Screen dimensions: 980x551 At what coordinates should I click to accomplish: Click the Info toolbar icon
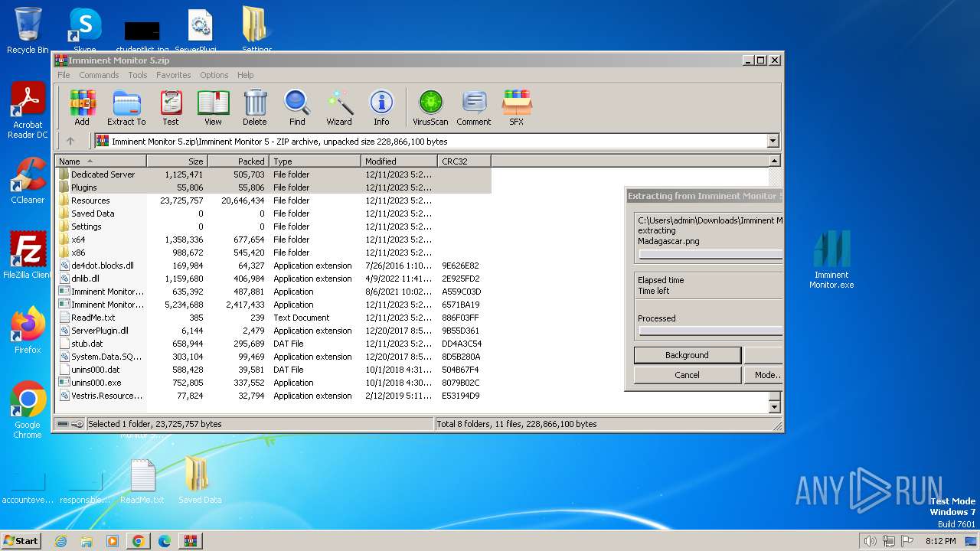pos(381,107)
